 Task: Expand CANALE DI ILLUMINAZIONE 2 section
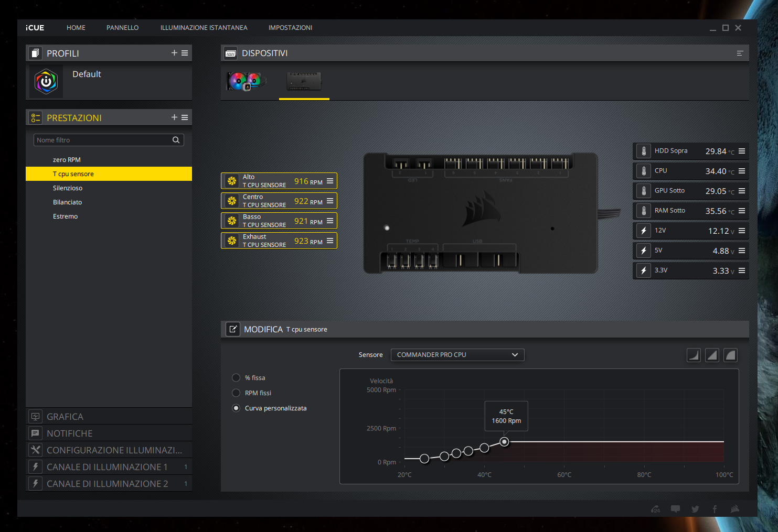[x=109, y=484]
